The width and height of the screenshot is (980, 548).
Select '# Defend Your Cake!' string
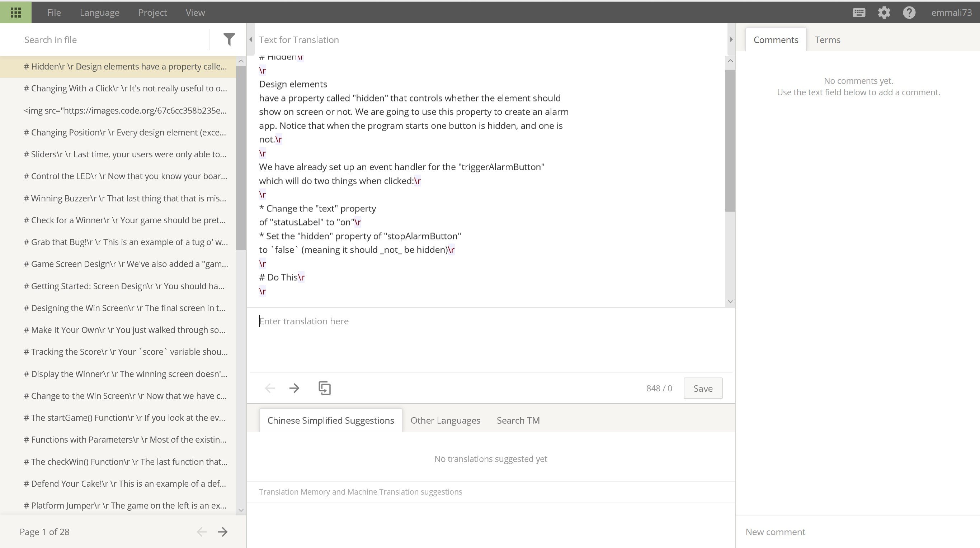(x=118, y=484)
